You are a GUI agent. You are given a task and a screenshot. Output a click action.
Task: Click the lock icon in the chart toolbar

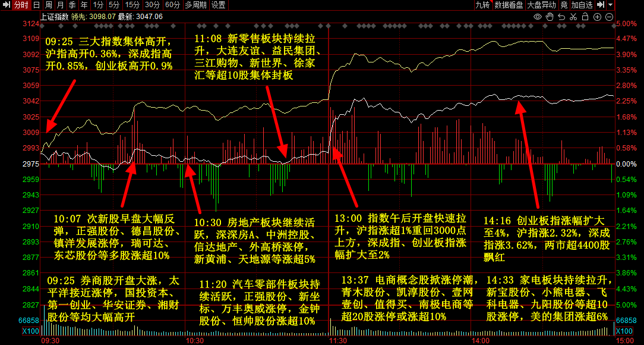[585, 17]
